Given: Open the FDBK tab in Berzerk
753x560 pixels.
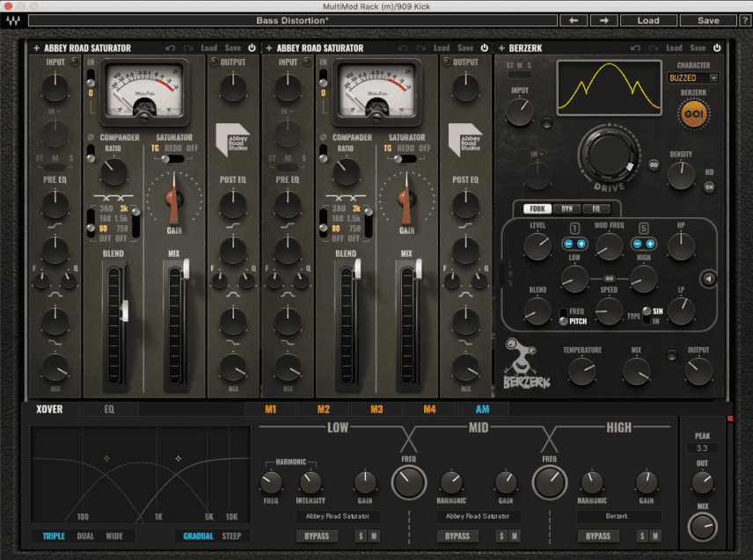Looking at the screenshot, I should [537, 208].
